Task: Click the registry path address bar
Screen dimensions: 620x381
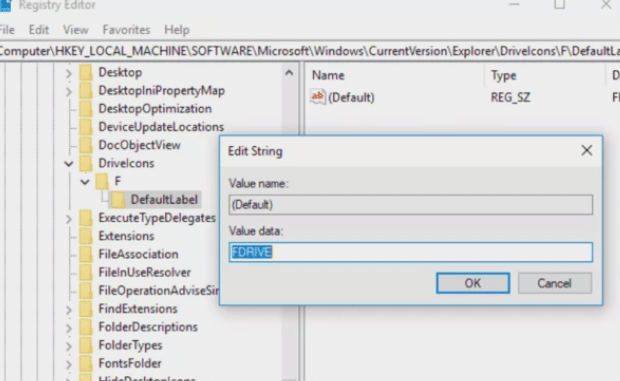Action: [x=310, y=51]
